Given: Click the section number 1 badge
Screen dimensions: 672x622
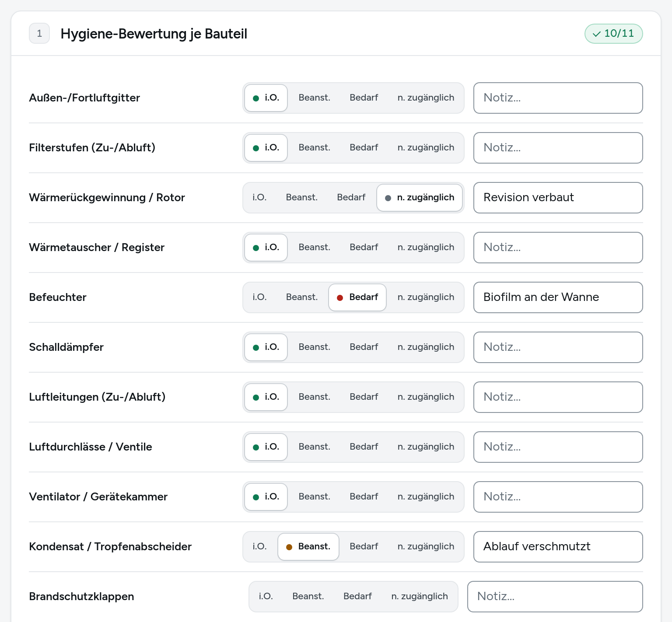Looking at the screenshot, I should 39,34.
